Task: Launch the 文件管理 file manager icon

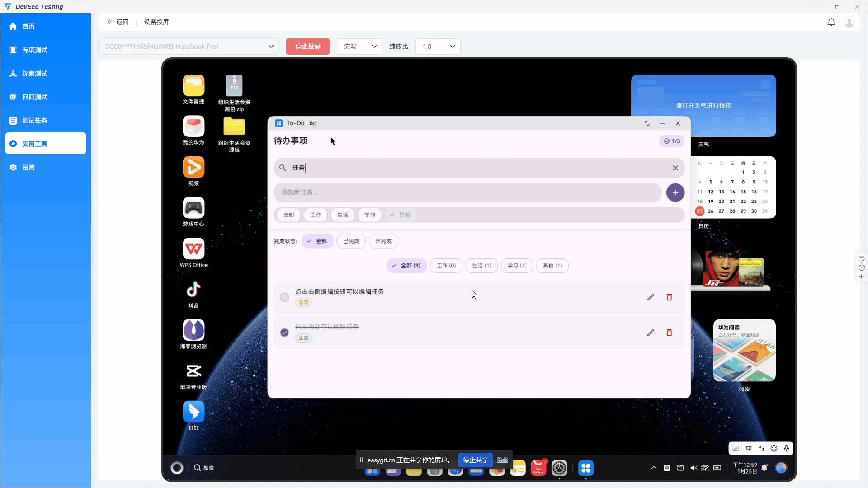Action: tap(193, 86)
